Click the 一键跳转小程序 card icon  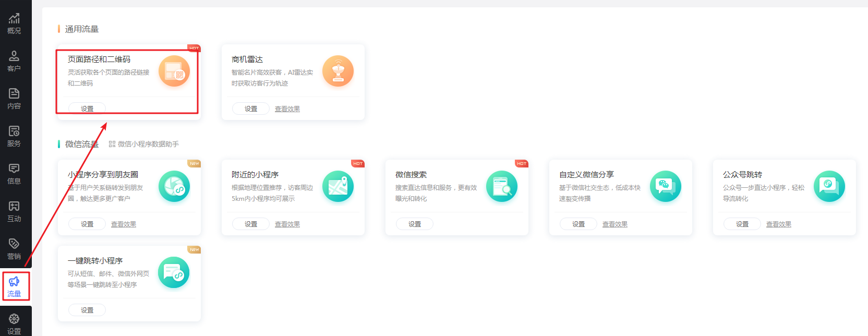pyautogui.click(x=174, y=272)
